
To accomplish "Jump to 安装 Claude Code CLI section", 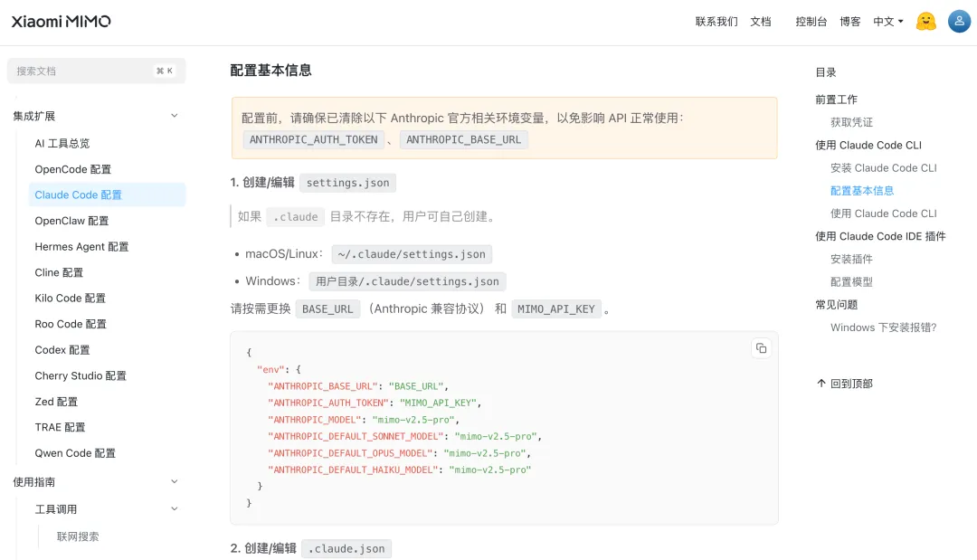I will click(883, 167).
